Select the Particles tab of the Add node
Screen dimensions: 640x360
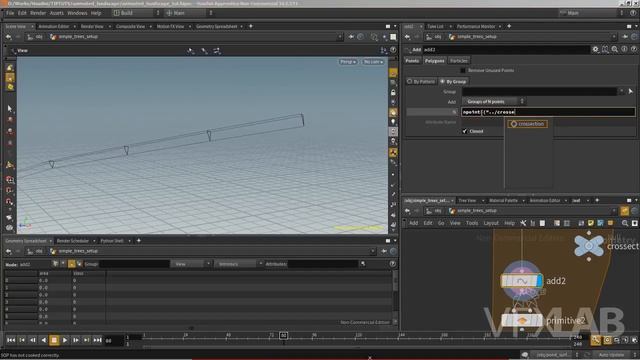coord(459,61)
